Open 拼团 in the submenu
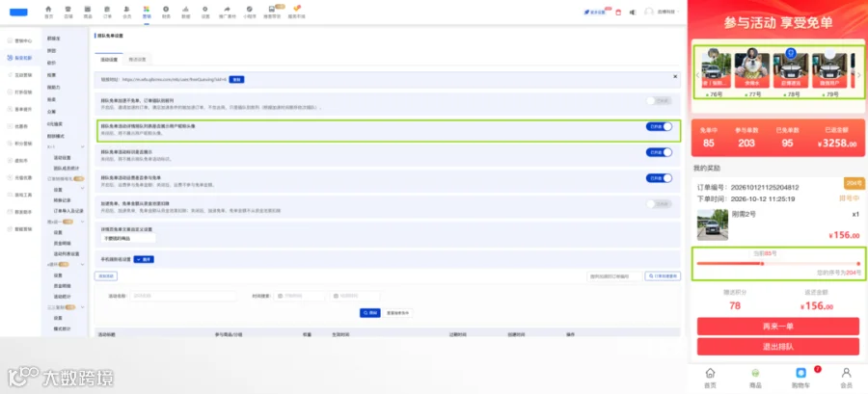Image resolution: width=868 pixels, height=394 pixels. click(x=51, y=50)
